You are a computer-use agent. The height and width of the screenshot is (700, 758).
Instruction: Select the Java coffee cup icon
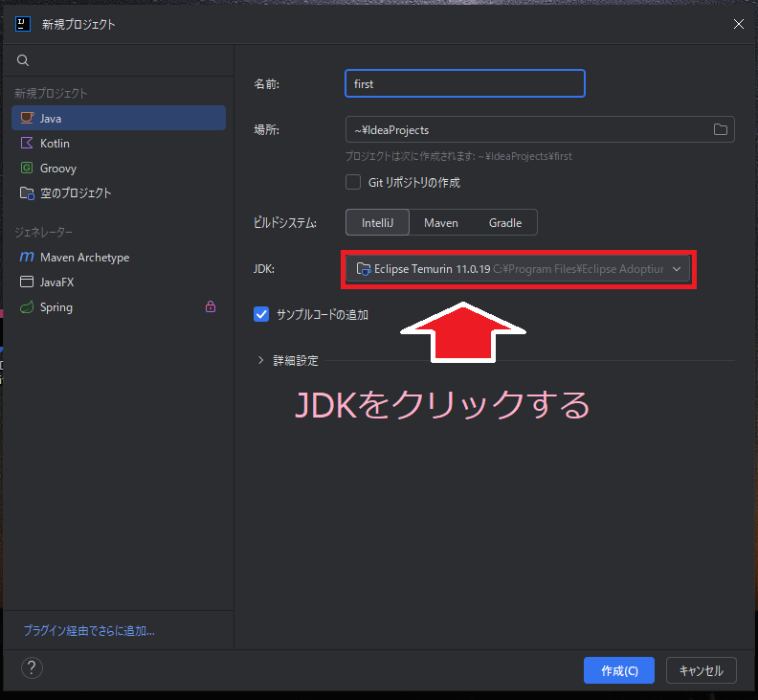pos(27,118)
